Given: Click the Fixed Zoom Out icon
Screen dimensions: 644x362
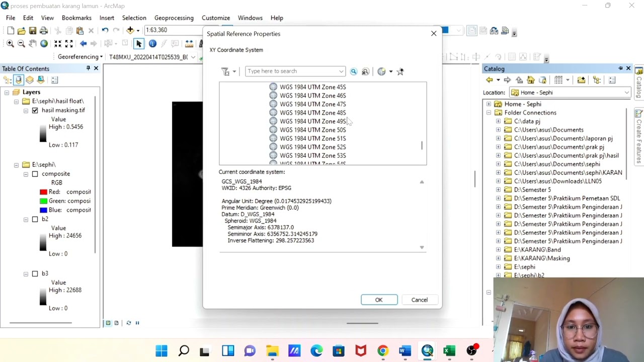Looking at the screenshot, I should pyautogui.click(x=69, y=44).
